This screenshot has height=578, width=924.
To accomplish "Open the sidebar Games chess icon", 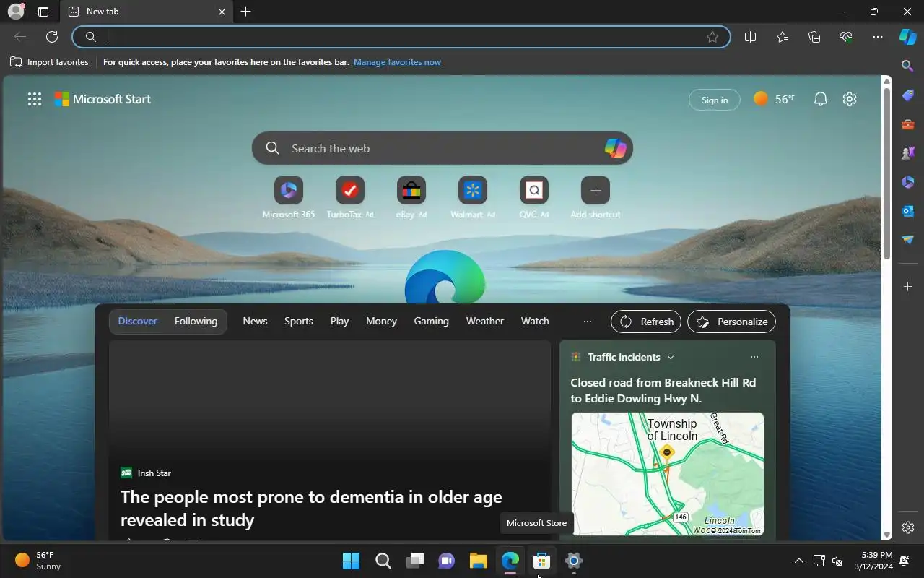I will [908, 153].
